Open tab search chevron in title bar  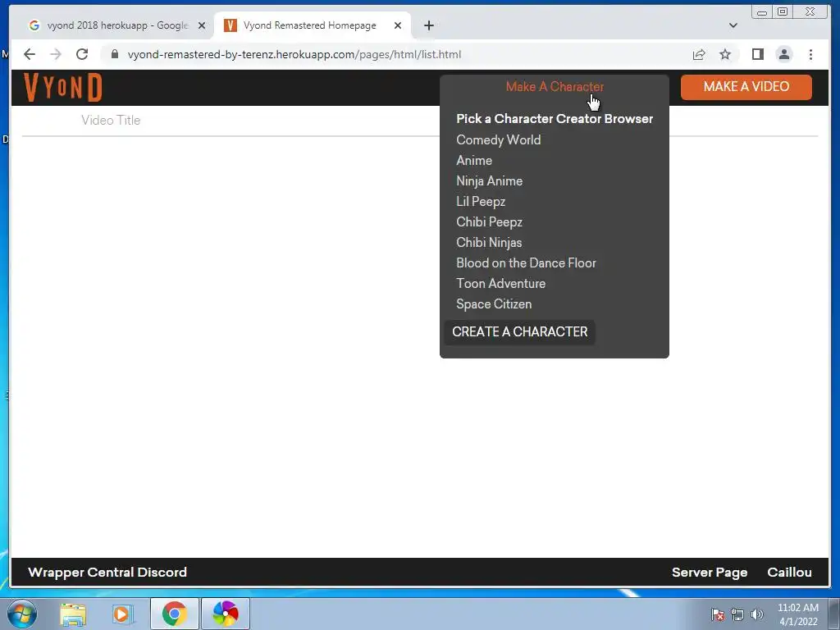pos(733,25)
